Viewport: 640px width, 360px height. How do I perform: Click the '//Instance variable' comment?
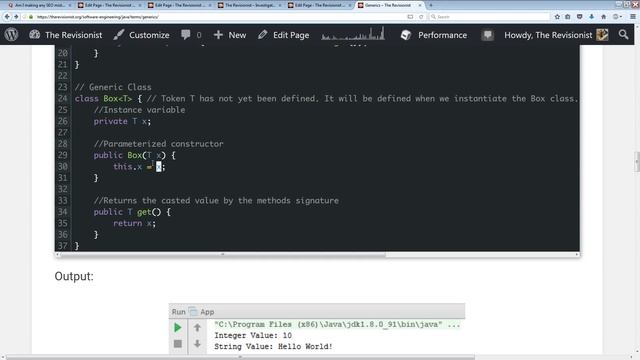point(139,110)
